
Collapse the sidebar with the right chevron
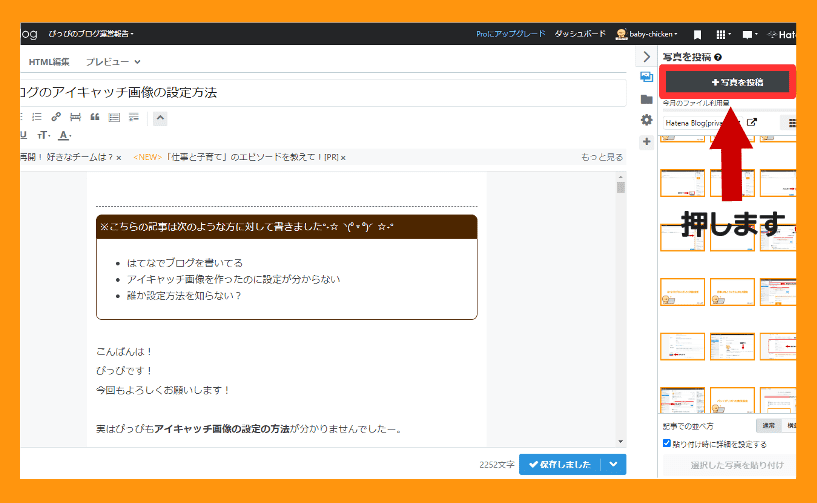pyautogui.click(x=647, y=56)
